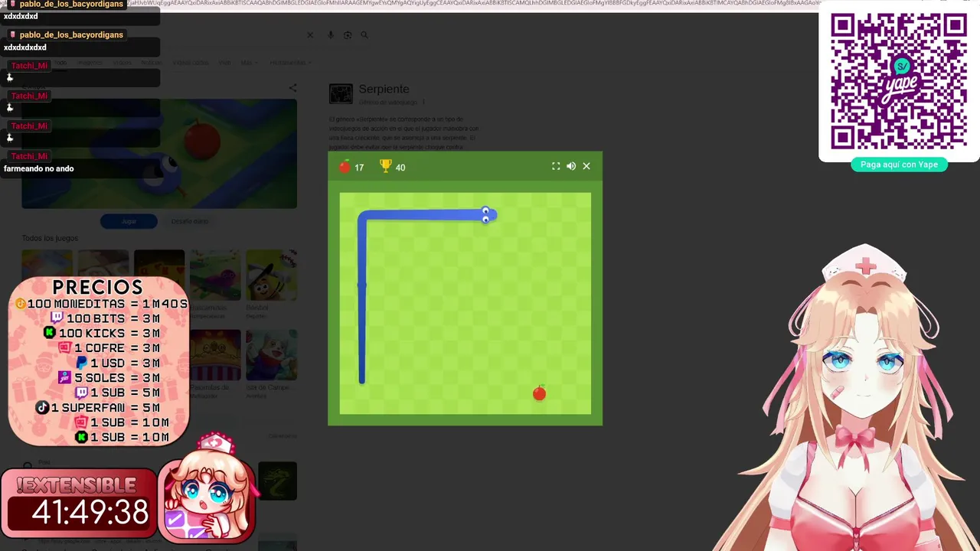Image resolution: width=980 pixels, height=551 pixels.
Task: Open Google Lens image search icon
Action: pyautogui.click(x=348, y=34)
